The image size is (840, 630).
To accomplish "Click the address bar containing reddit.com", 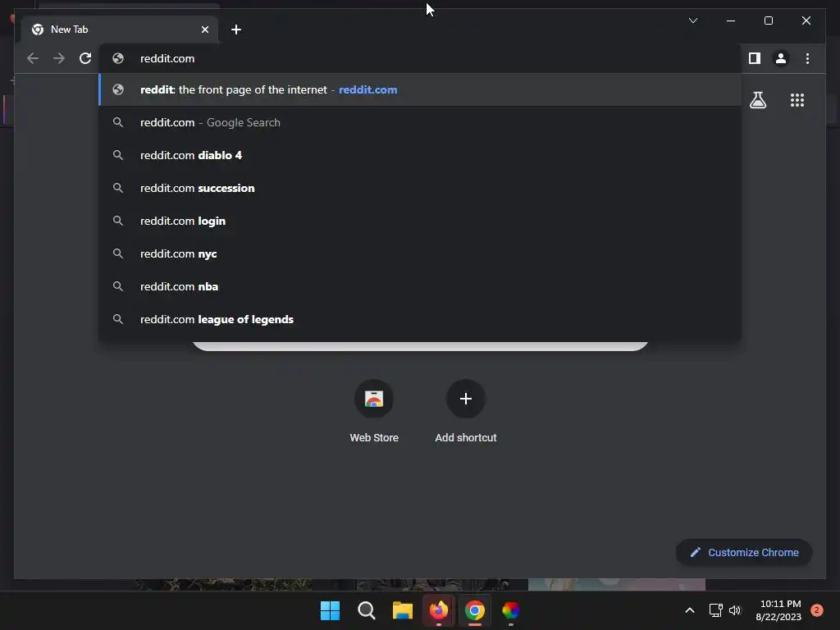I will 420,58.
